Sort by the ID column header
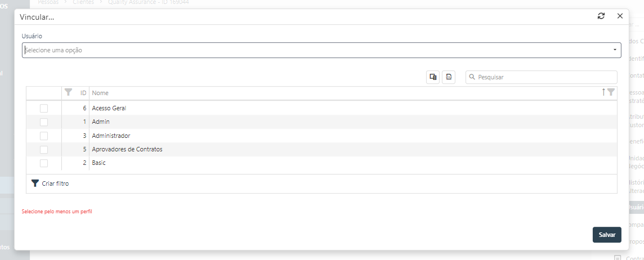This screenshot has width=644, height=260. pyautogui.click(x=83, y=93)
